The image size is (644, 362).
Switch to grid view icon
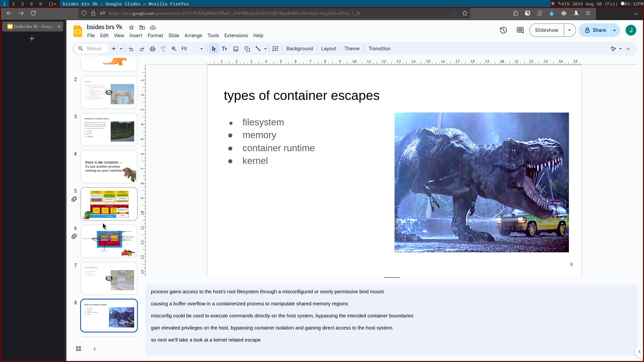tap(78, 349)
